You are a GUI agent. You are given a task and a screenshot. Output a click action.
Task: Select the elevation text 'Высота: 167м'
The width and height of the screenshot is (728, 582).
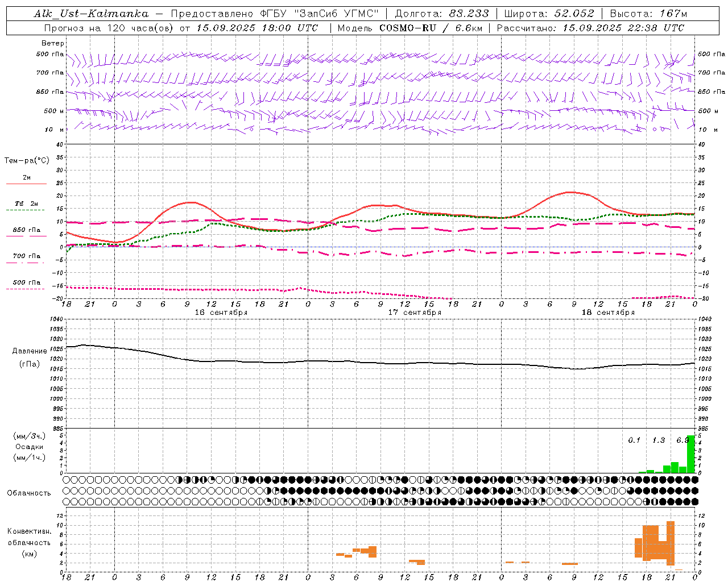pyautogui.click(x=648, y=14)
